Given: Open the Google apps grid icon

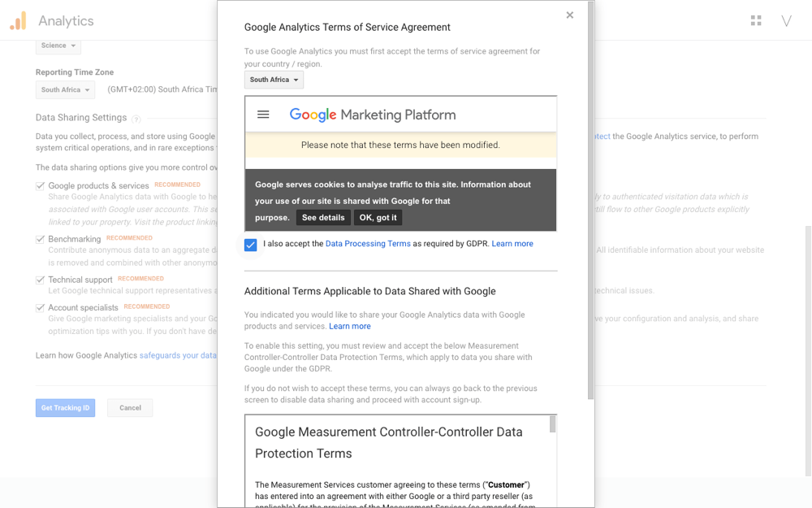Looking at the screenshot, I should click(756, 21).
